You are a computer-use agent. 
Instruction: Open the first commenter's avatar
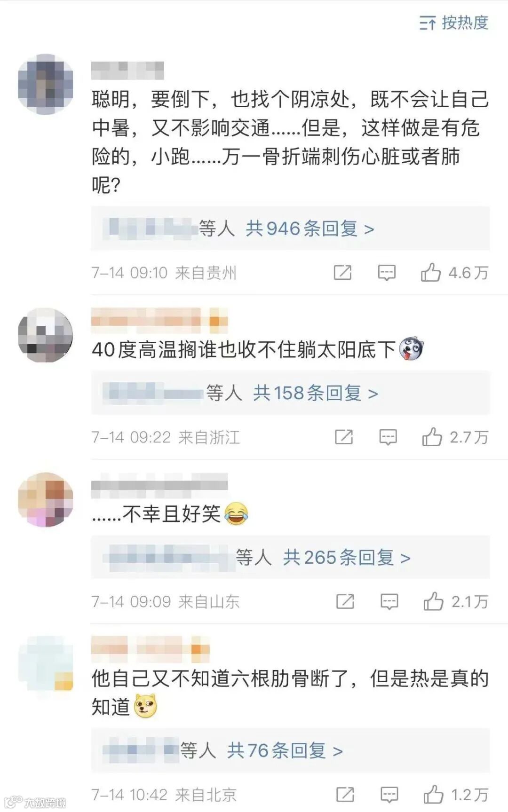coord(46,84)
